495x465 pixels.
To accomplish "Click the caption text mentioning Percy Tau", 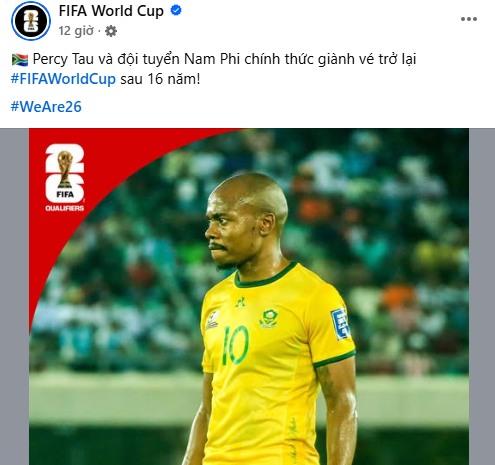I will point(224,59).
